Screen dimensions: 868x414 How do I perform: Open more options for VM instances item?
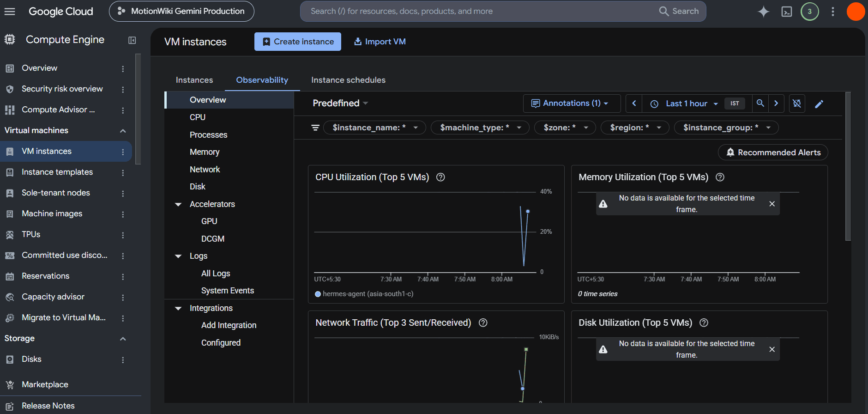tap(123, 152)
